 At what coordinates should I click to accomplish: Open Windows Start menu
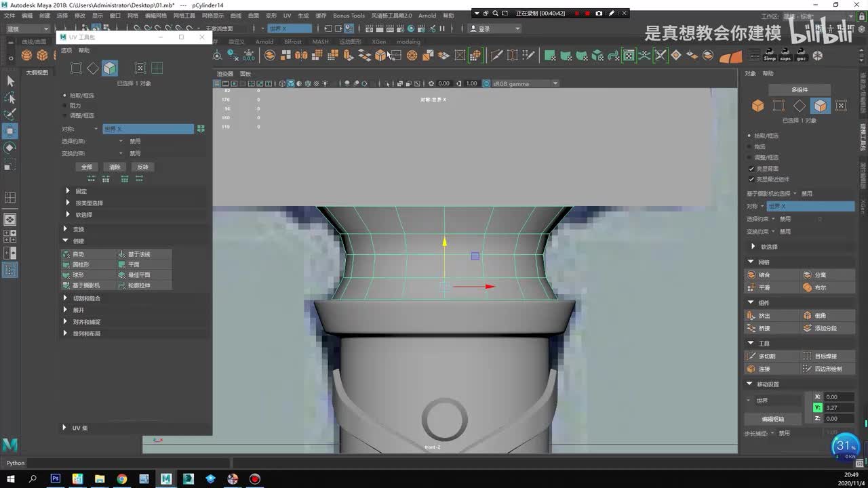(10, 479)
